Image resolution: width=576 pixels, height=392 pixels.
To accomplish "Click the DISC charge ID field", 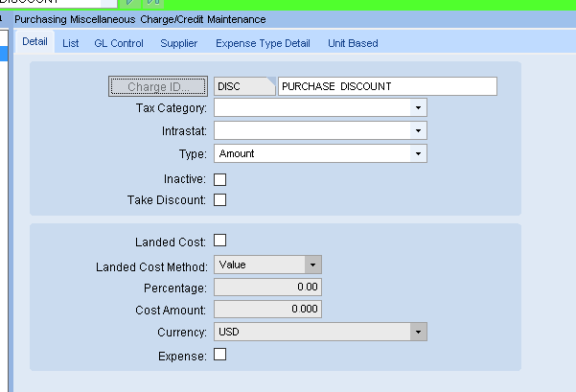I will 244,86.
